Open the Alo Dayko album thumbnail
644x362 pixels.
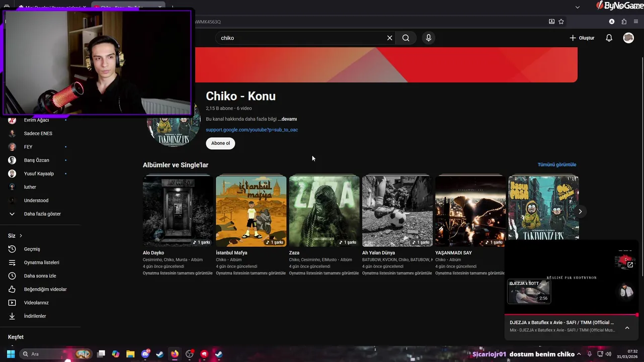click(x=178, y=211)
